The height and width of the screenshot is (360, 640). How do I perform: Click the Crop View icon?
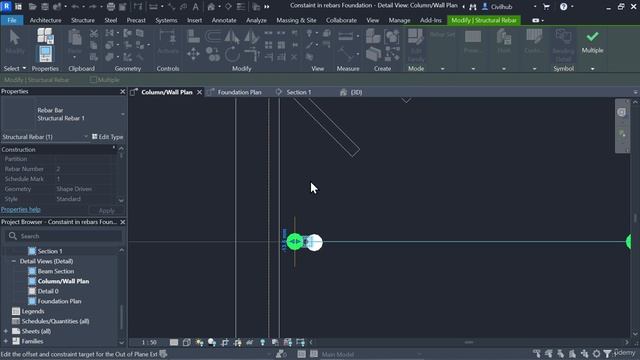pyautogui.click(x=225, y=342)
